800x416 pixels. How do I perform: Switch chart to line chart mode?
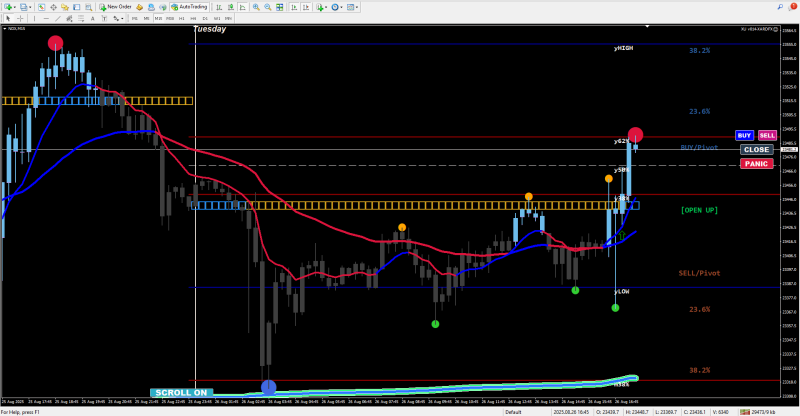243,7
